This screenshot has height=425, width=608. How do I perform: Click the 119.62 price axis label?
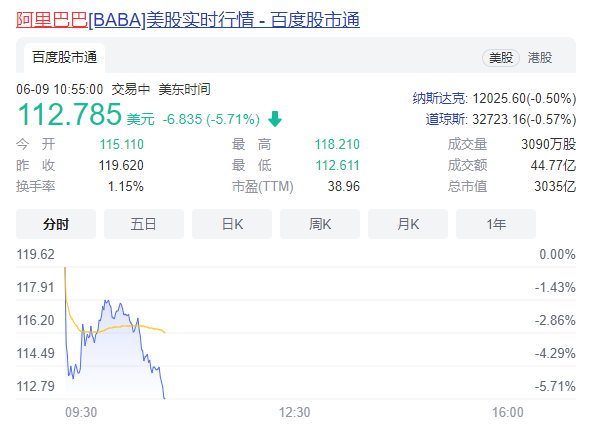(35, 254)
